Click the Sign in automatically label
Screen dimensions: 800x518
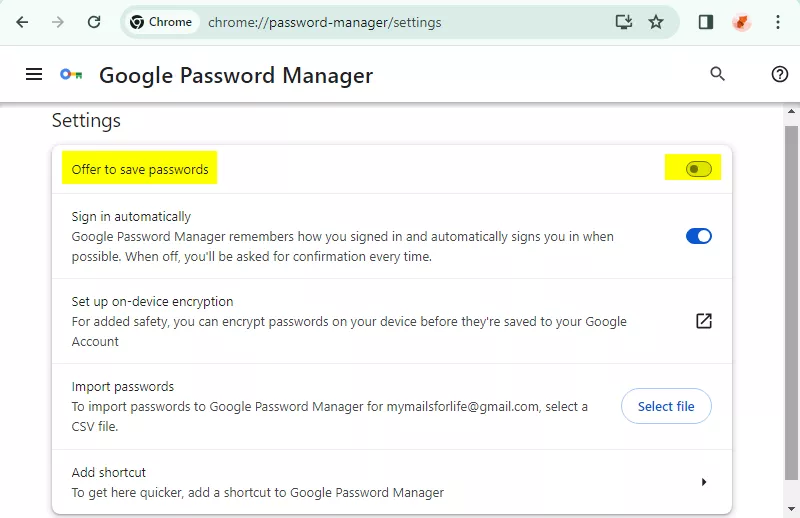(131, 217)
